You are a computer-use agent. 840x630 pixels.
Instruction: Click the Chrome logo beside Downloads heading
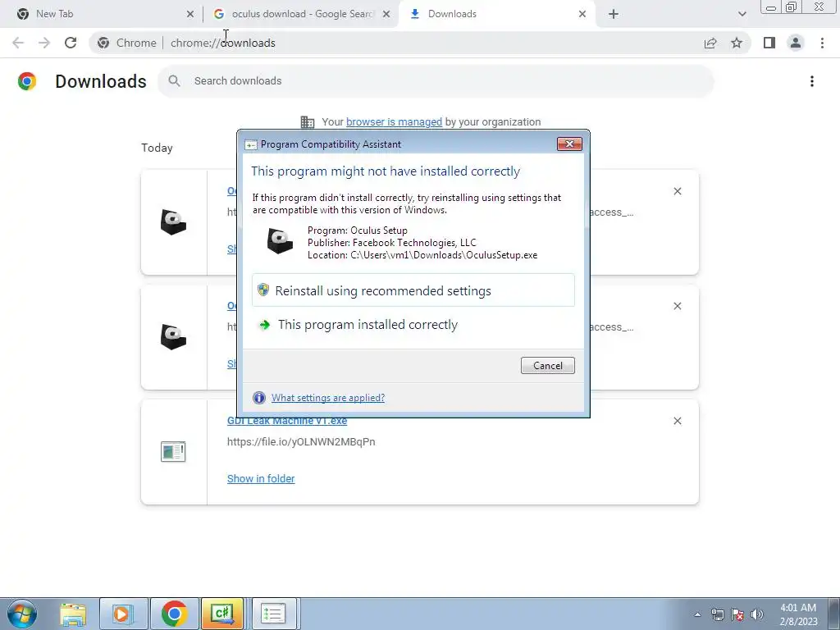27,81
